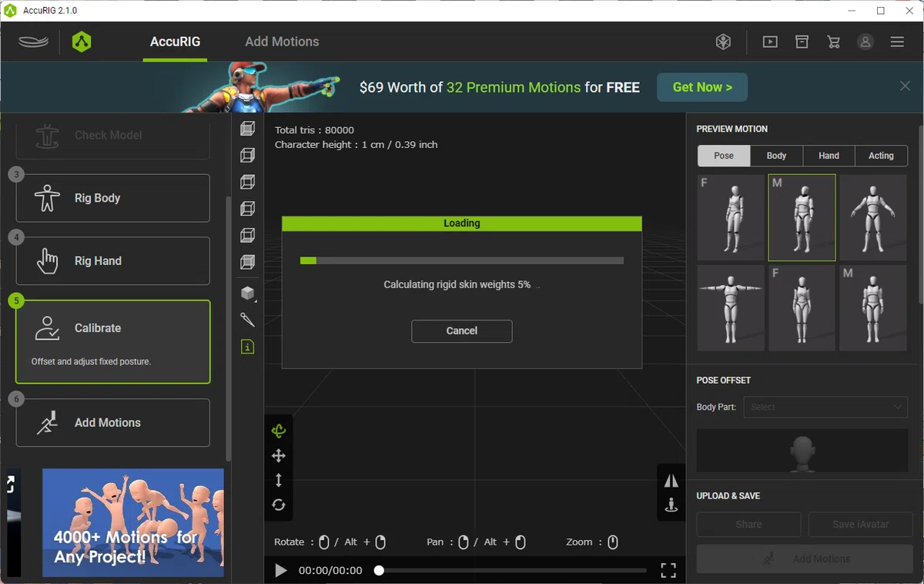Click the green AccuRIG logo in header
Viewport: 924px width, 584px height.
(x=82, y=42)
